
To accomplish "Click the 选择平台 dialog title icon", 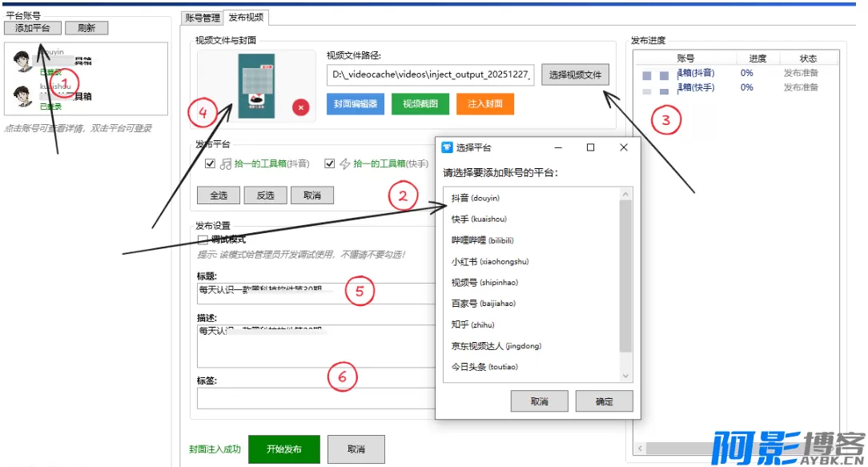I will (447, 147).
